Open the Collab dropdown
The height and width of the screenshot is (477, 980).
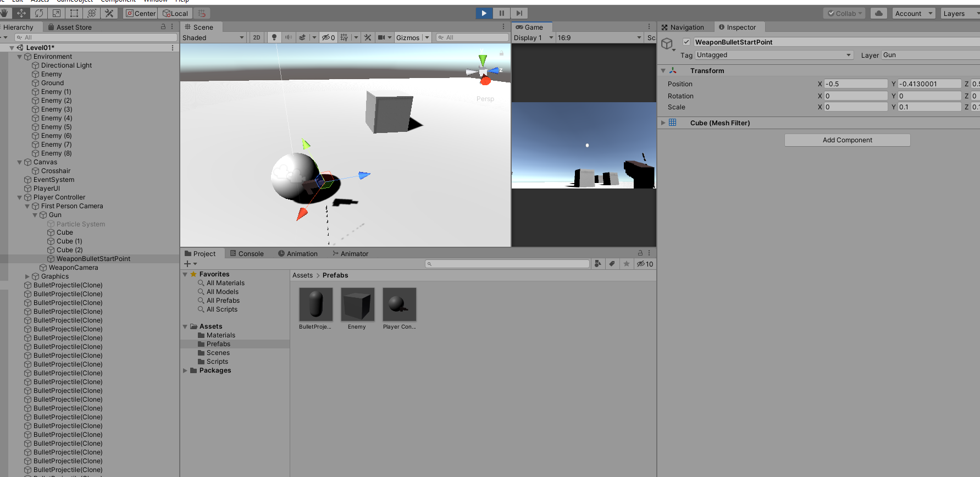point(845,13)
